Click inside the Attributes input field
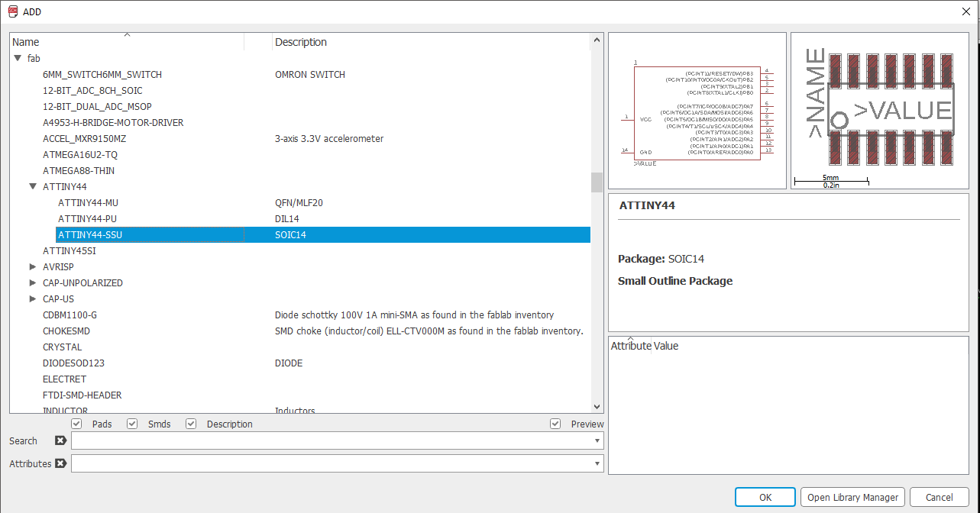The width and height of the screenshot is (980, 513). click(331, 463)
